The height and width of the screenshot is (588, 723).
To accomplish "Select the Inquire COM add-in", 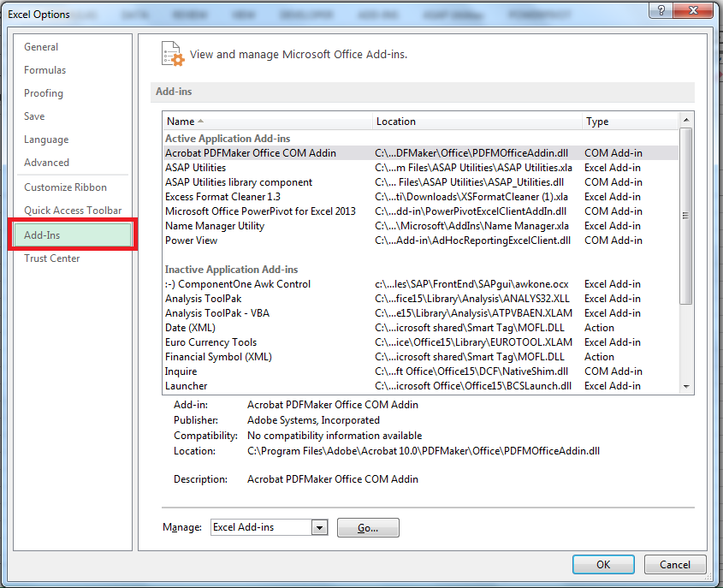I will click(x=181, y=371).
